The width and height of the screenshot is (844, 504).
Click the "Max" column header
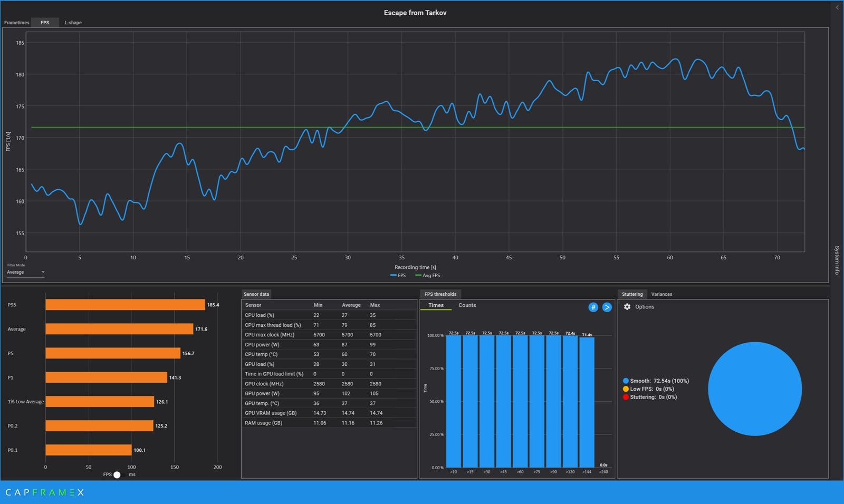click(x=375, y=305)
